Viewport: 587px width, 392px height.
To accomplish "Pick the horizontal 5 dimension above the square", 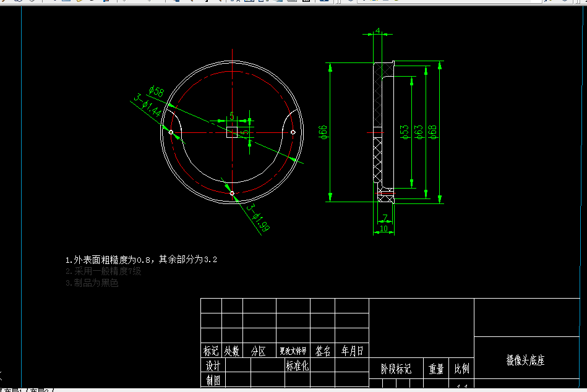I will pos(232,116).
